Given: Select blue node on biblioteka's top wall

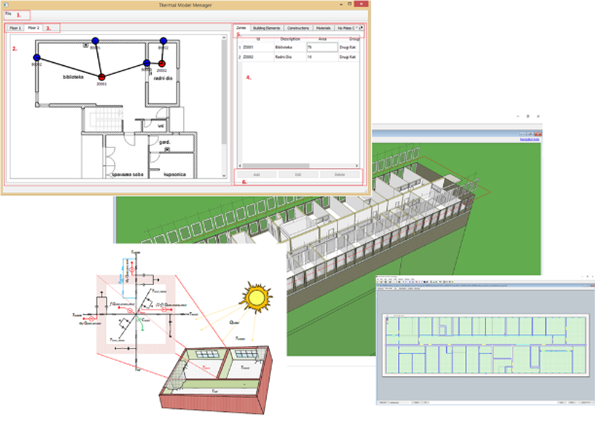Looking at the screenshot, I should coord(95,41).
